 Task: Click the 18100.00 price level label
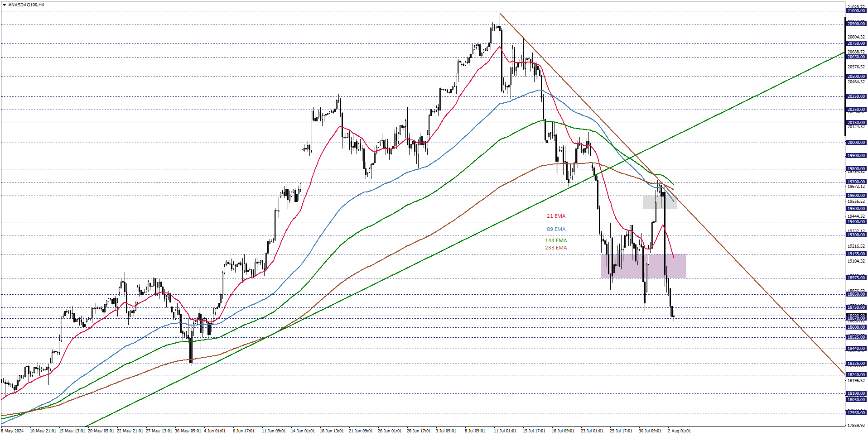tap(856, 393)
